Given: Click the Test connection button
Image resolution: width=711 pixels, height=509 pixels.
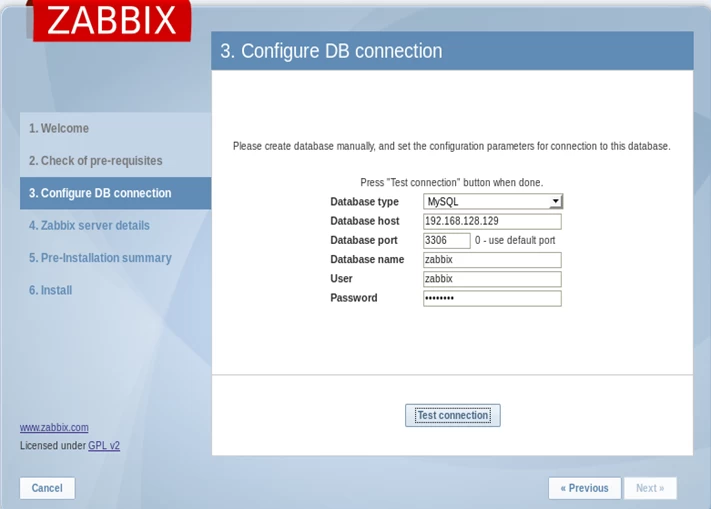Looking at the screenshot, I should pyautogui.click(x=453, y=415).
